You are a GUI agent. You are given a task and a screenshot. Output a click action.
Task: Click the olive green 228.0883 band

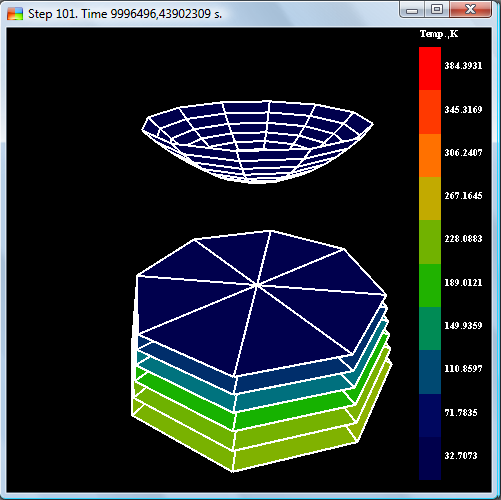430,242
